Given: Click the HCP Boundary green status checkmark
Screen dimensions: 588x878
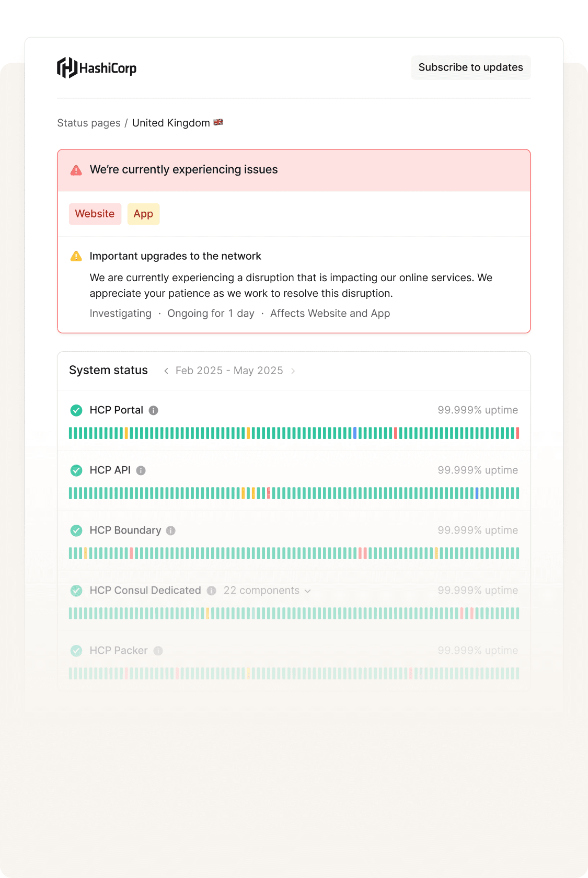Looking at the screenshot, I should pos(76,530).
